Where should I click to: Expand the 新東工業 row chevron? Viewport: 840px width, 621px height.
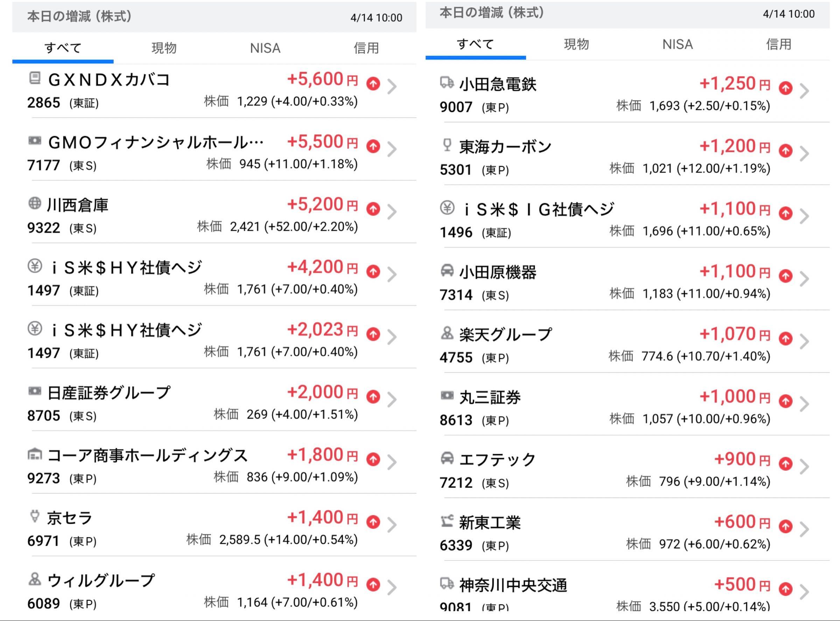(x=805, y=529)
